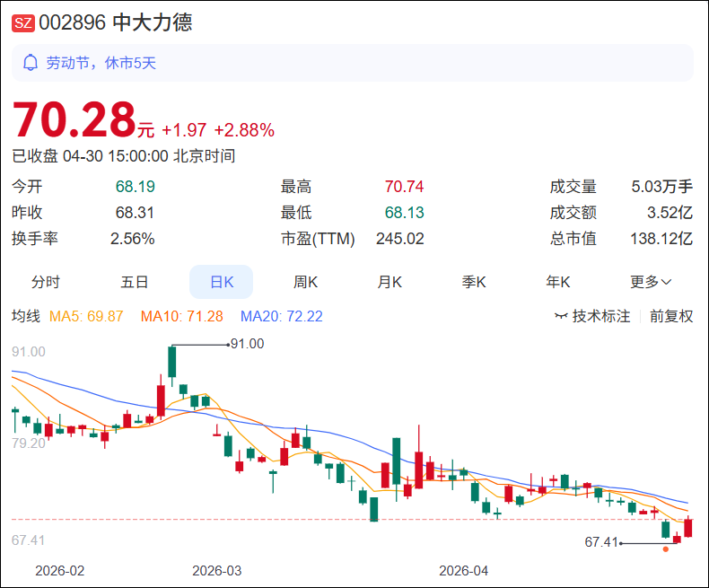Click the last red candlestick on the chart
709x588 pixels.
click(x=688, y=527)
